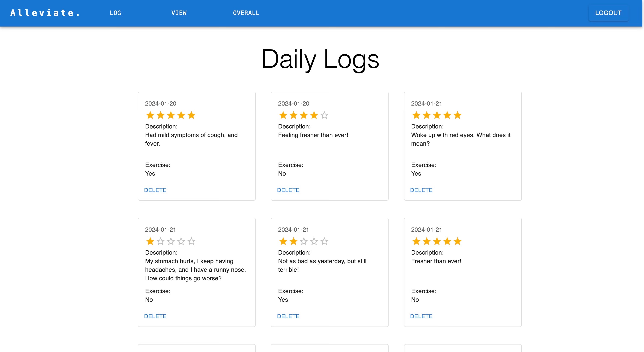Image resolution: width=644 pixels, height=352 pixels.
Task: Delete the 'Feeling fresher than ever!' log
Action: pos(288,190)
